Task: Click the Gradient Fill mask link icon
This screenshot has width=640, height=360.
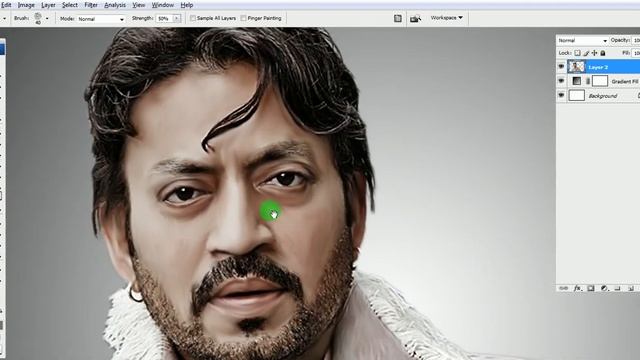Action: click(588, 81)
